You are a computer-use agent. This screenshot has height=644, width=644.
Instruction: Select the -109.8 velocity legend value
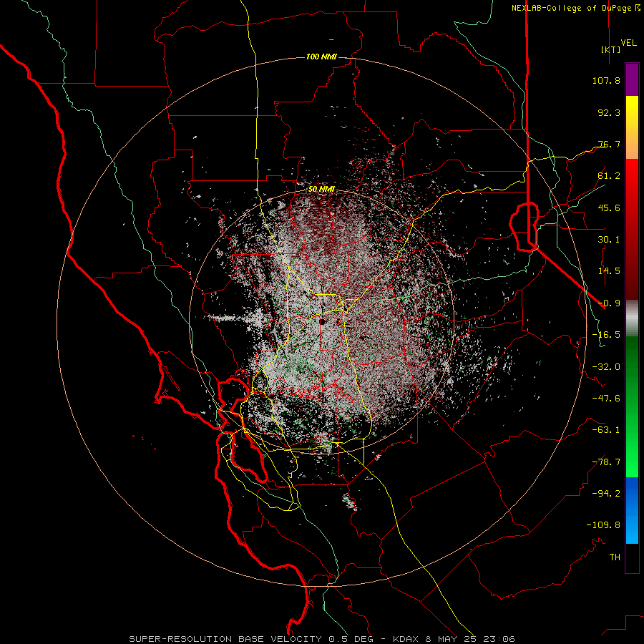tap(603, 525)
